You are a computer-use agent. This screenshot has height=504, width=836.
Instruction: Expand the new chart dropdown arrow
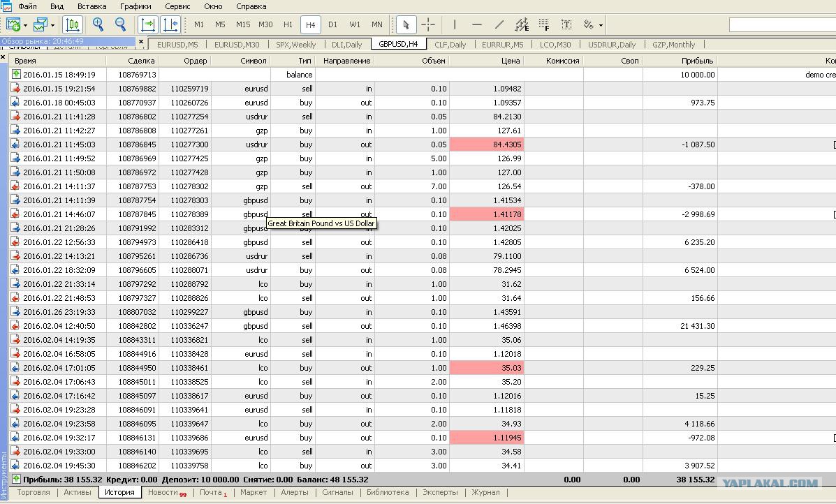25,25
